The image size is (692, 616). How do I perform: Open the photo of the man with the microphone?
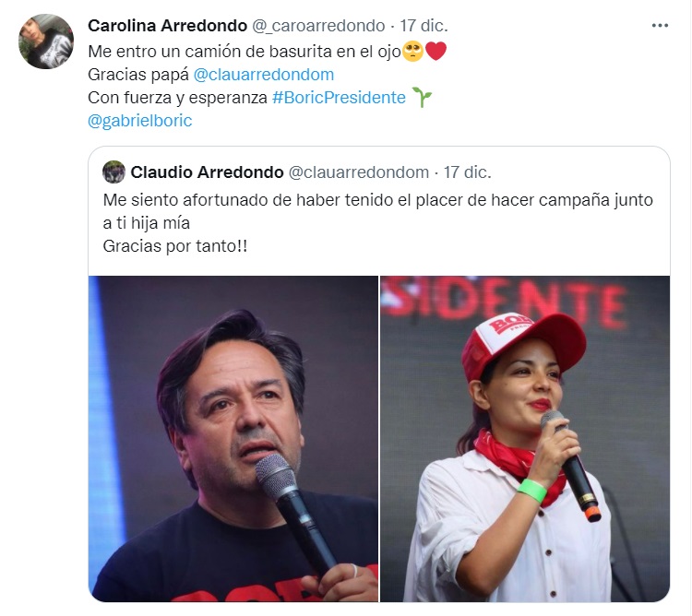[x=233, y=439]
